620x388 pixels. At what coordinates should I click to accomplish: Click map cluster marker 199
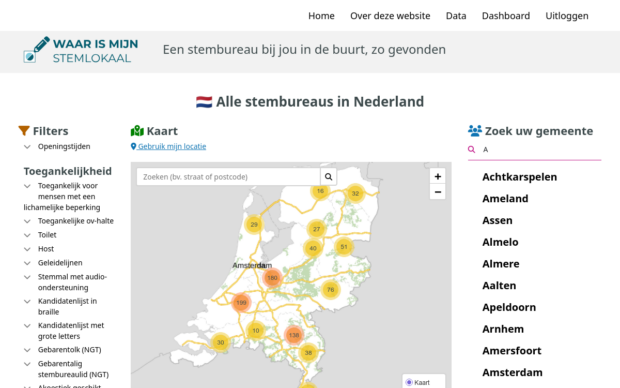pos(241,303)
